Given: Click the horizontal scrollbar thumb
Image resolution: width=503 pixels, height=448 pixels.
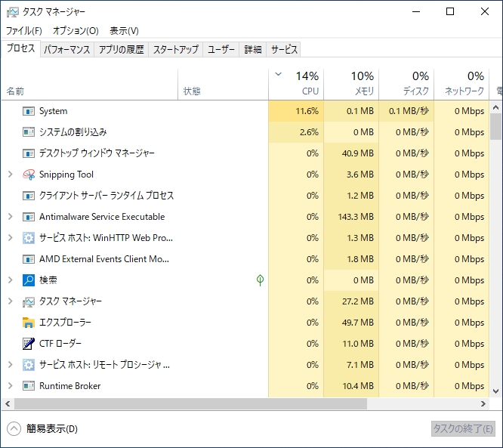Looking at the screenshot, I should 190,403.
